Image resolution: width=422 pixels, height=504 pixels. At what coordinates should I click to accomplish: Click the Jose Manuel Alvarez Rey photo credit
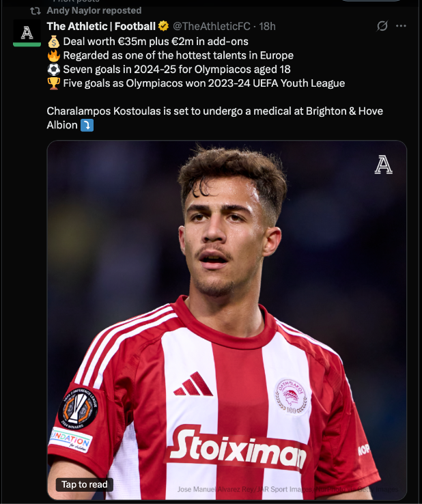287,489
